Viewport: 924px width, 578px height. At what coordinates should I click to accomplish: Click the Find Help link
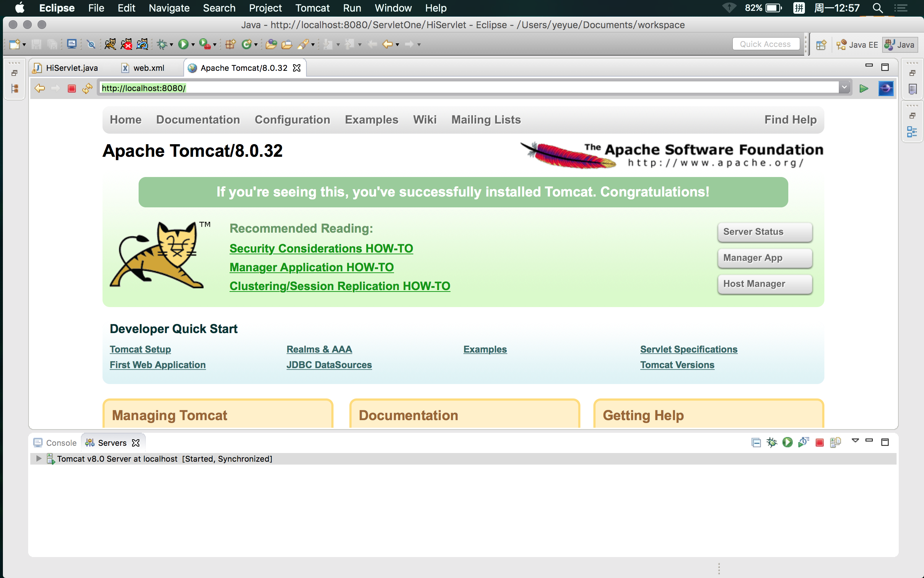(x=790, y=120)
